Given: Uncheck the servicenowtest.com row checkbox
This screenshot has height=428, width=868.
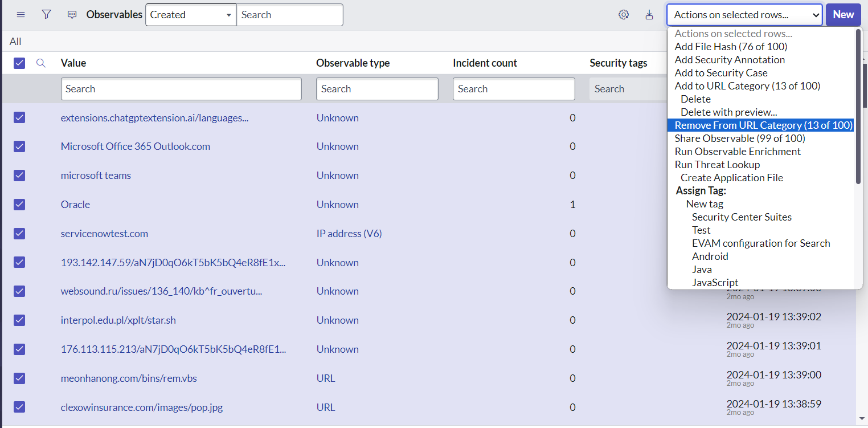Looking at the screenshot, I should pos(19,233).
